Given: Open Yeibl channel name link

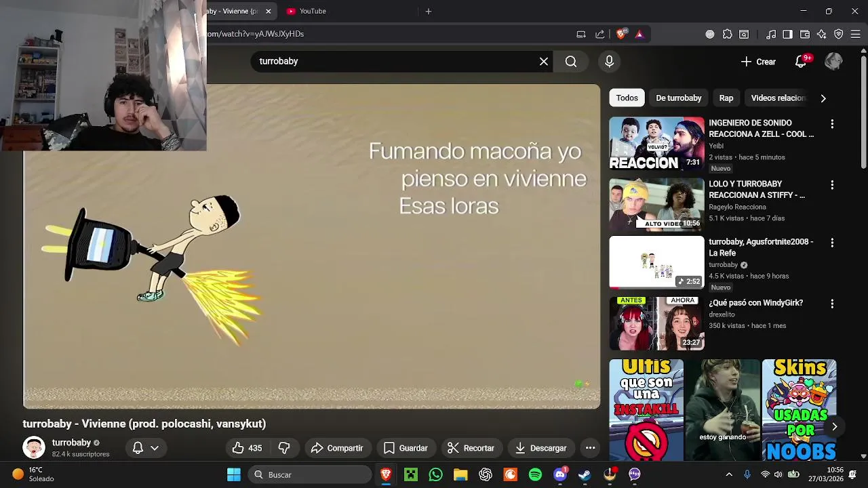Looking at the screenshot, I should (716, 146).
